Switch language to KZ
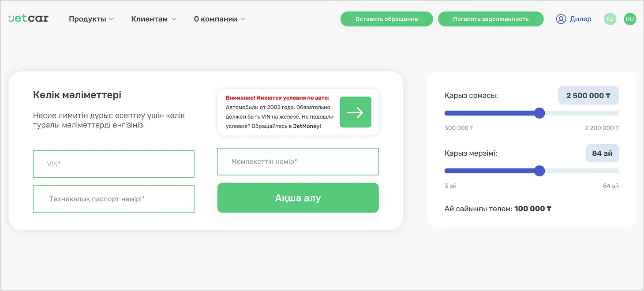 [x=610, y=19]
